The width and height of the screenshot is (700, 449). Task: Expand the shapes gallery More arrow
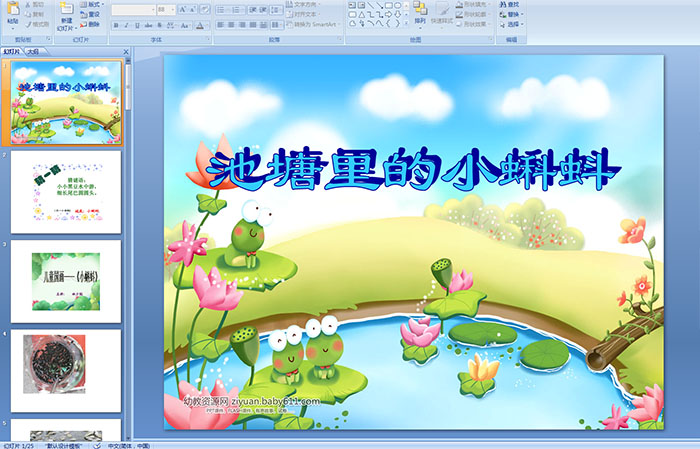406,24
